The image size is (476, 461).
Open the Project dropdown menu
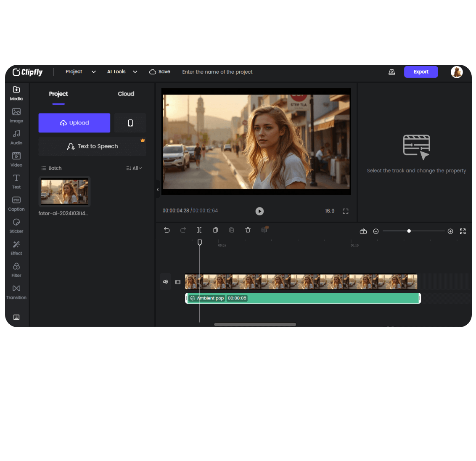[80, 72]
